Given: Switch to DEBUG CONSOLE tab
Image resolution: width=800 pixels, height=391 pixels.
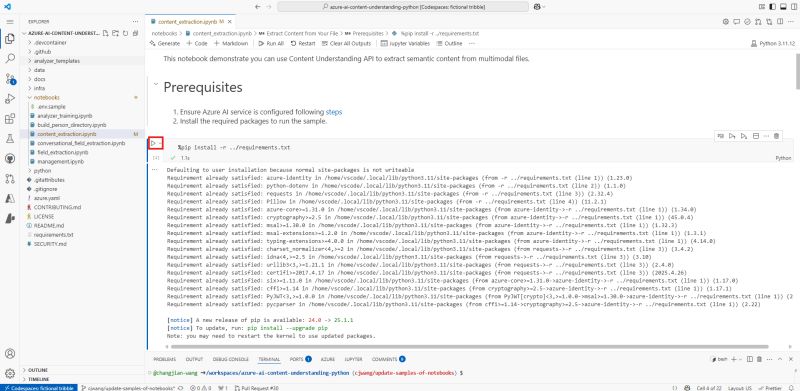Looking at the screenshot, I should coord(231,359).
